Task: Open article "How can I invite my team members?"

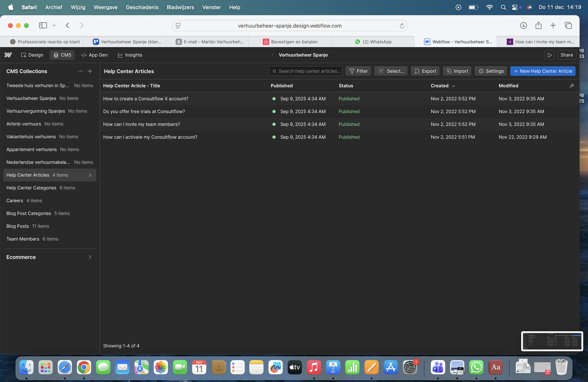Action: 141,124
